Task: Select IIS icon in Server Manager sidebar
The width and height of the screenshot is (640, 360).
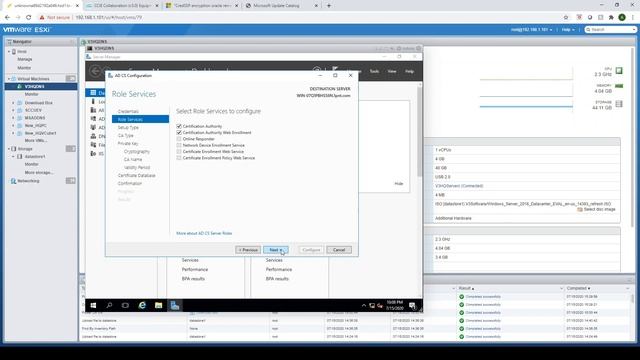Action: pyautogui.click(x=93, y=153)
